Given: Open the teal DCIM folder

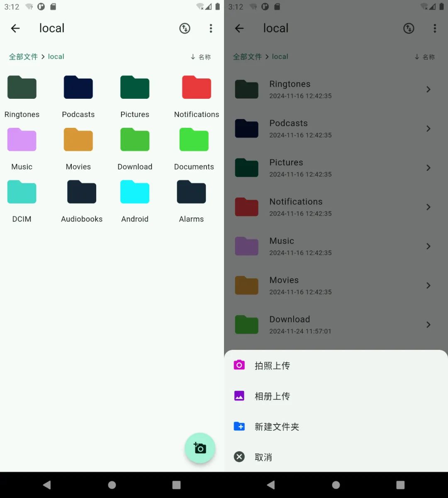Looking at the screenshot, I should (x=22, y=192).
